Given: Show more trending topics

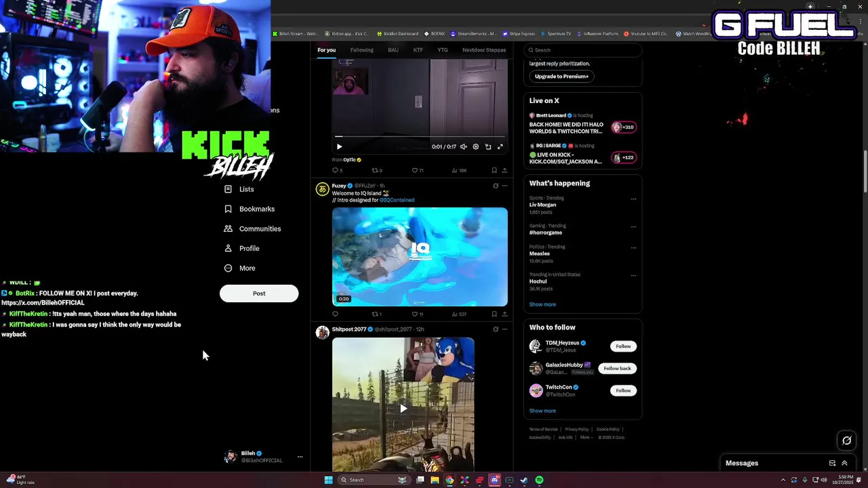Looking at the screenshot, I should coord(542,304).
